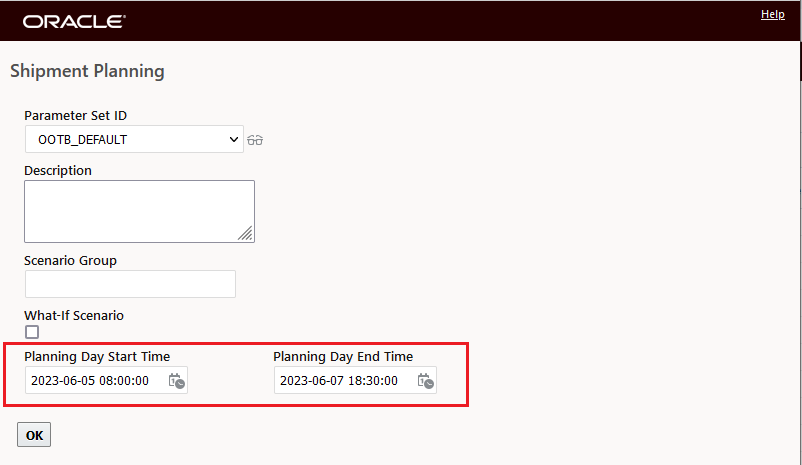Click the Planning Day Start Time field
The height and width of the screenshot is (465, 802).
tap(95, 380)
